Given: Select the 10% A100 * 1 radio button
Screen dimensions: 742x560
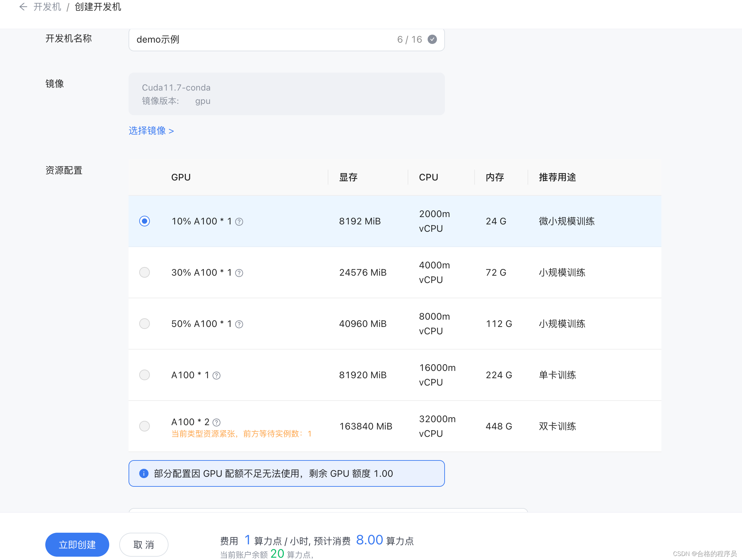Looking at the screenshot, I should click(145, 221).
